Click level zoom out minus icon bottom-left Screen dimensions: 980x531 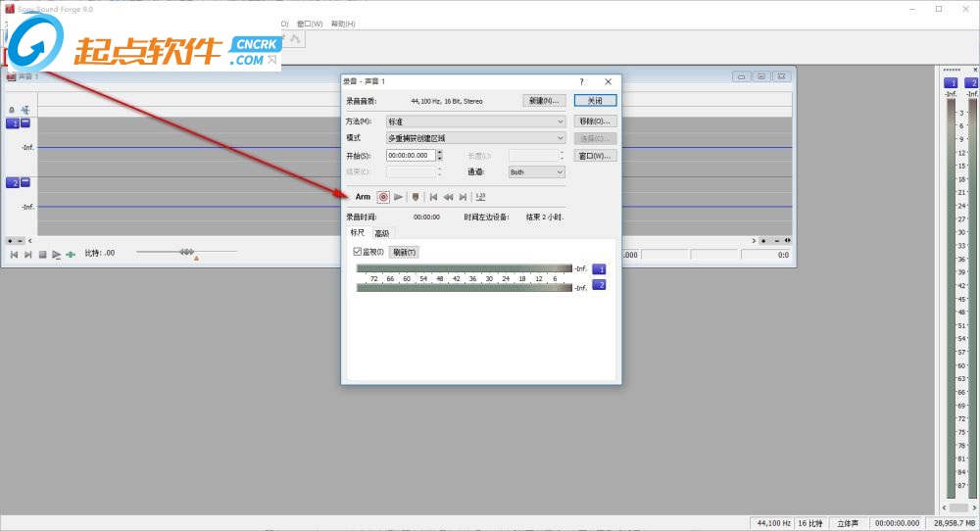pos(20,240)
